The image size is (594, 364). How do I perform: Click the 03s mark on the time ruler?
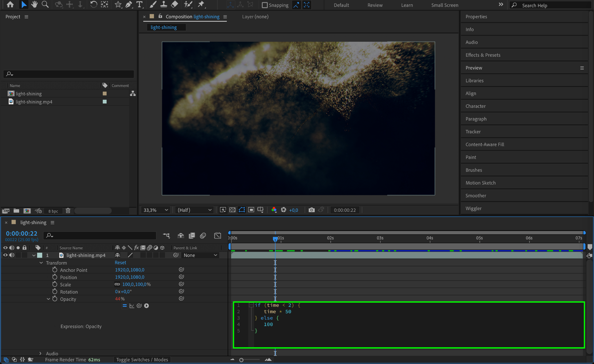[x=380, y=238]
